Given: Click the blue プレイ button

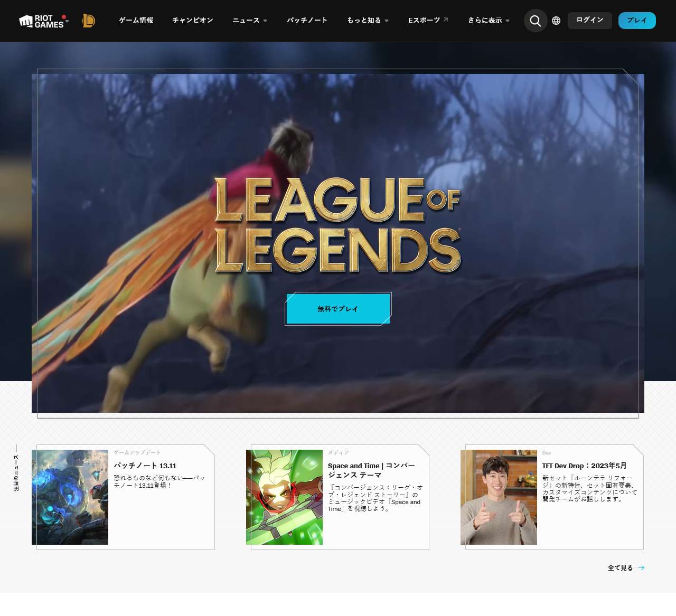Looking at the screenshot, I should pos(637,21).
